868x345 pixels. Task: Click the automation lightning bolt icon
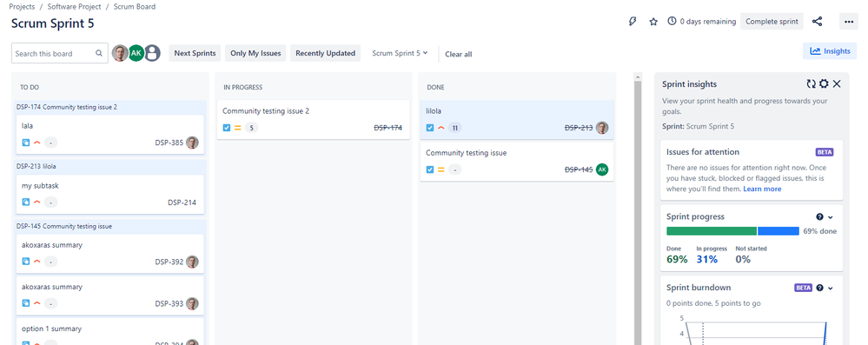(x=633, y=22)
